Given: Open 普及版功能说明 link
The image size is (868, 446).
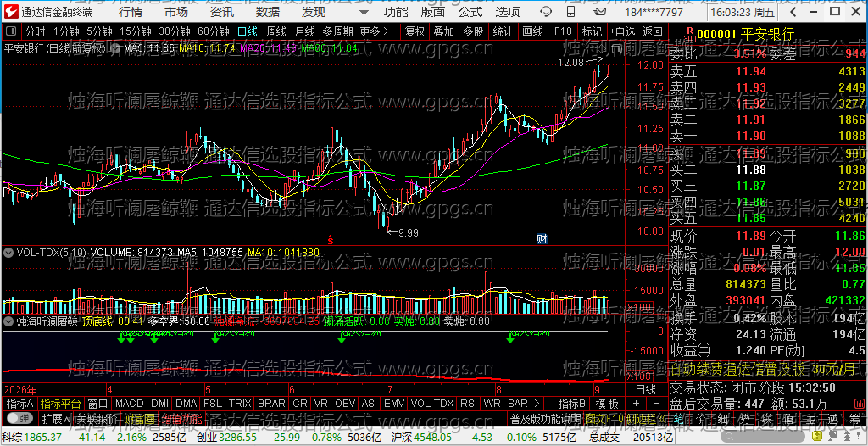Looking at the screenshot, I should click(x=545, y=418).
